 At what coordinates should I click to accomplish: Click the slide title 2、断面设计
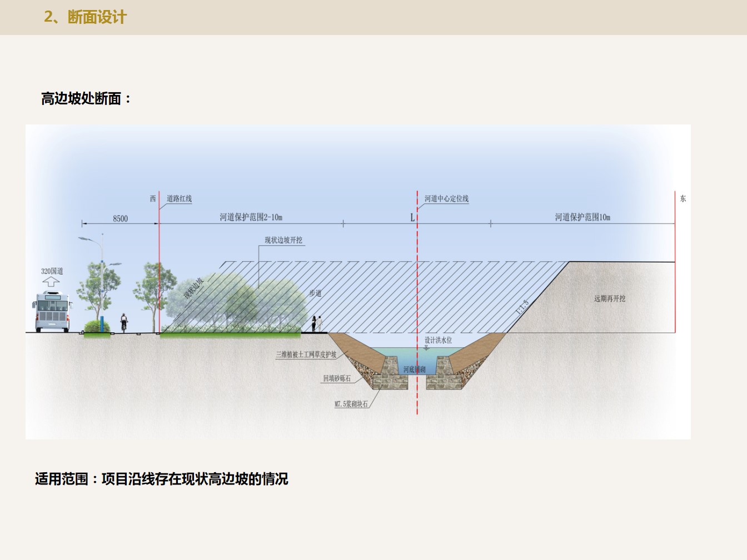[86, 17]
